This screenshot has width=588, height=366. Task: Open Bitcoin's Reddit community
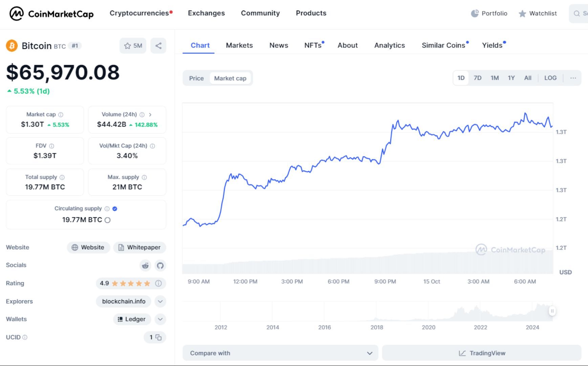[145, 266]
